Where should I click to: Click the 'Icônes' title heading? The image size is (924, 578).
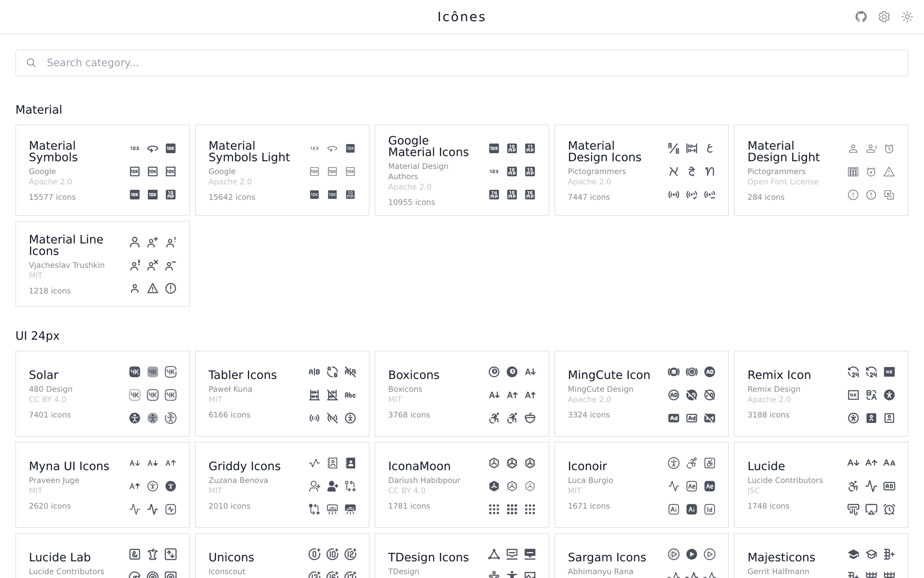462,17
